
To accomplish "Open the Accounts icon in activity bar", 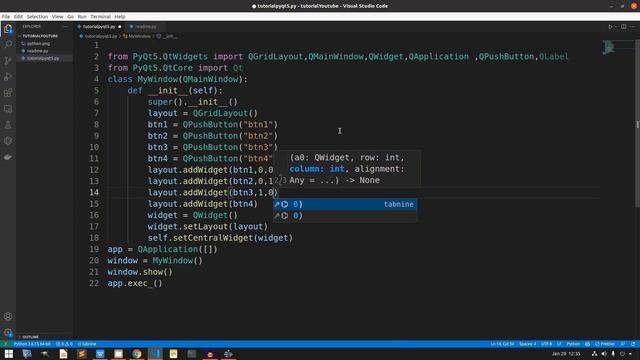I will [8, 316].
